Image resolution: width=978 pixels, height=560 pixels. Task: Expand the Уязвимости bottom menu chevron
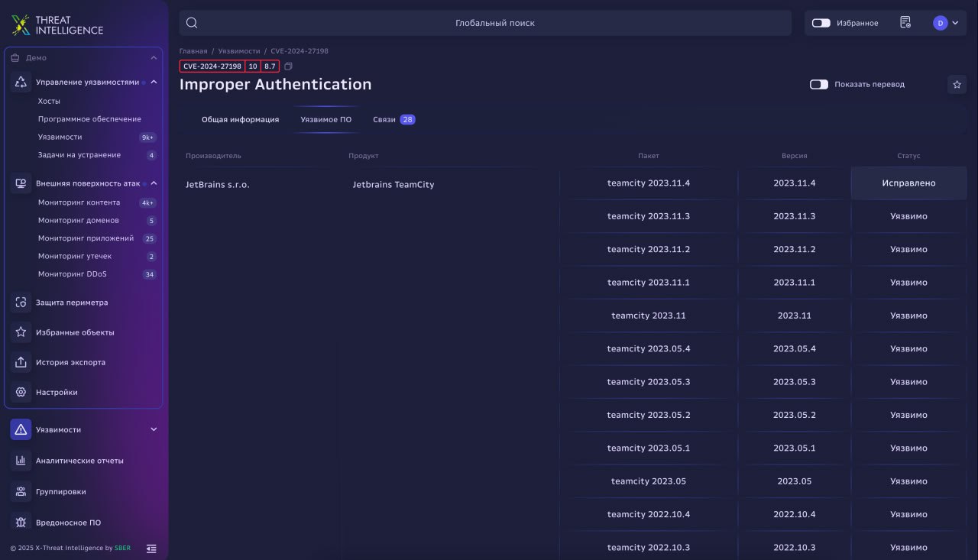pos(154,429)
